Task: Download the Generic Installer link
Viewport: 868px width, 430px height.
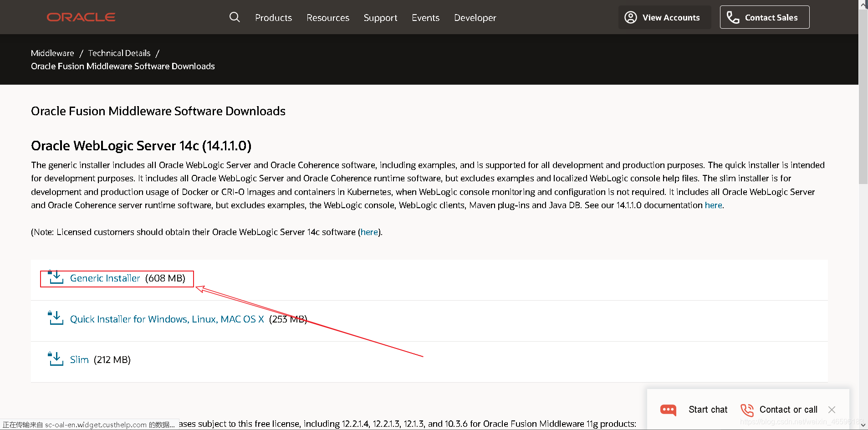Action: [x=105, y=278]
